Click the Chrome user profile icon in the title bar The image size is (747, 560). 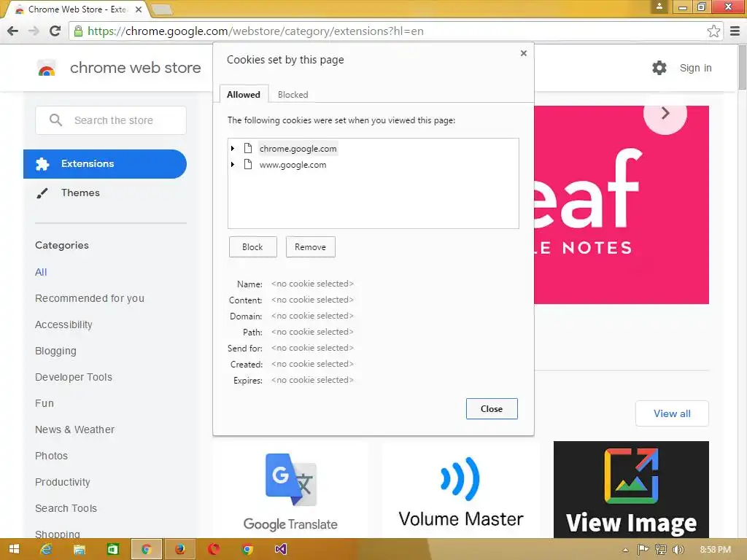(659, 6)
